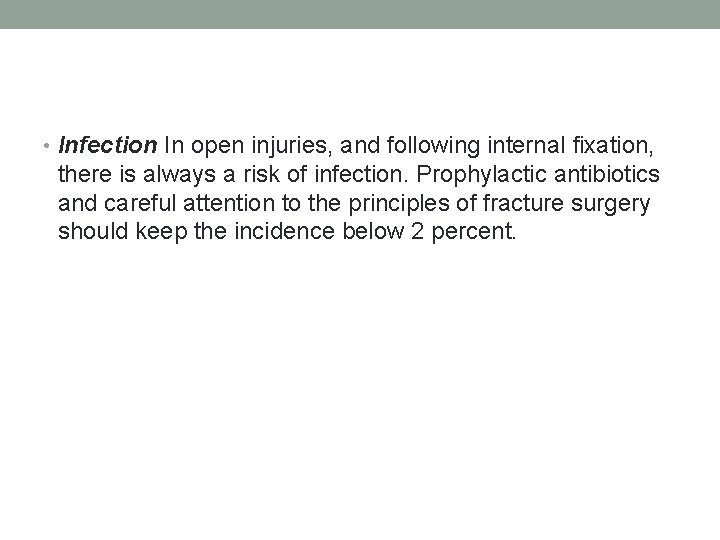Click the word incidence on last line

point(284,231)
